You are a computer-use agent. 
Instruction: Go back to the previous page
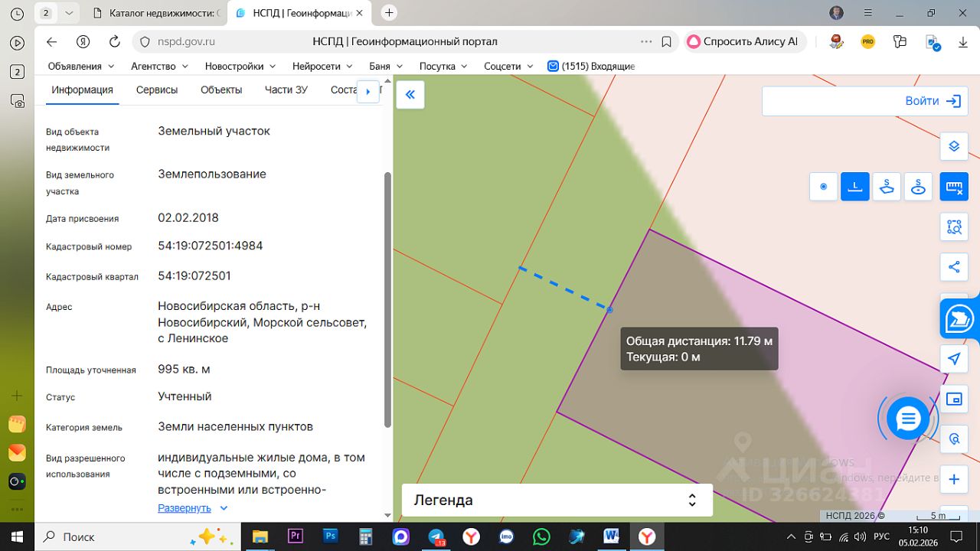point(52,42)
